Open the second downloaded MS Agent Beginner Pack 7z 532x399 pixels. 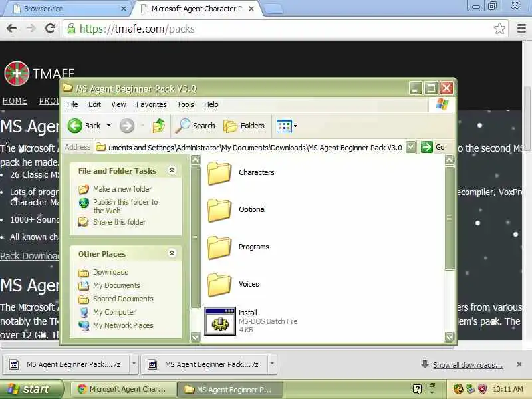[x=204, y=364]
